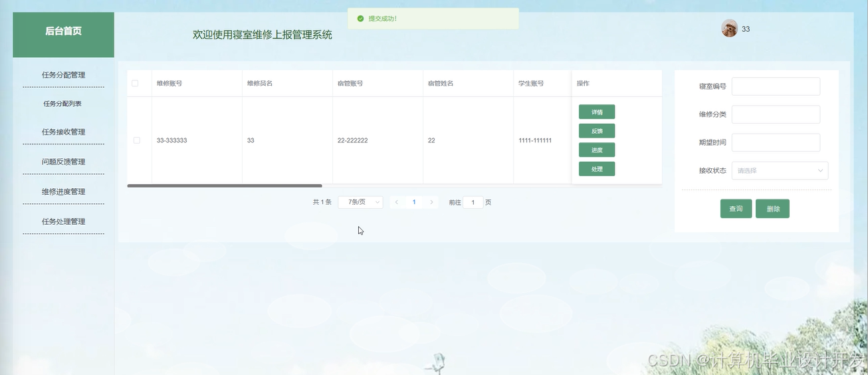This screenshot has width=868, height=375.
Task: Click the 前往 page number input
Action: pos(473,202)
